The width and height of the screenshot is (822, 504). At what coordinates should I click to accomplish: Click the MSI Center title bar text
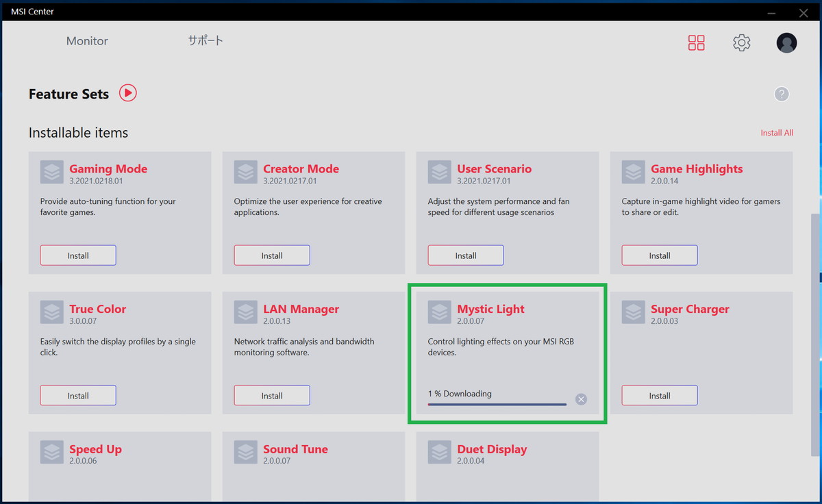tap(32, 12)
